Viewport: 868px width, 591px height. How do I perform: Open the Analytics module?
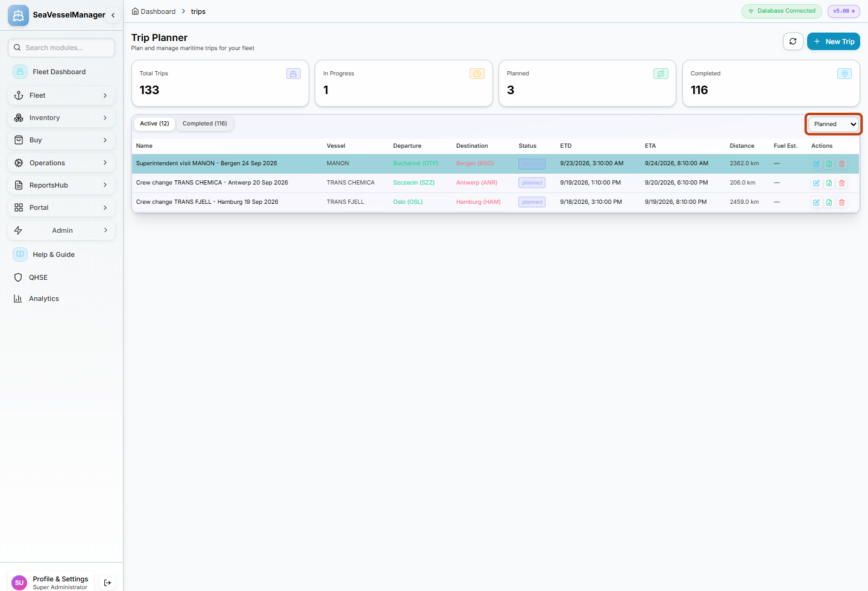[x=61, y=299]
